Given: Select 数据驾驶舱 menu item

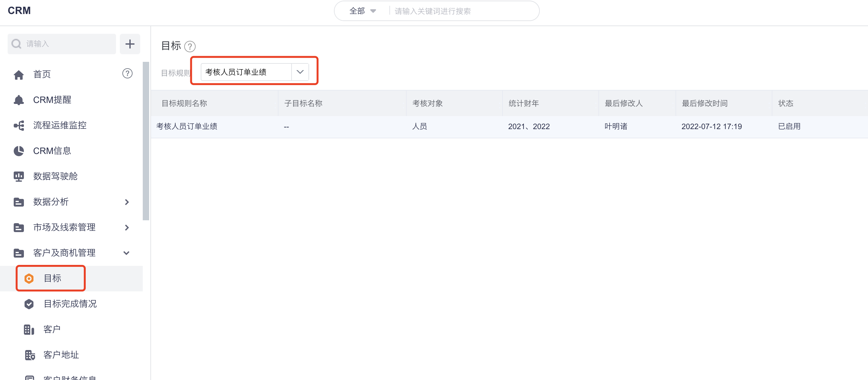Looking at the screenshot, I should point(55,176).
